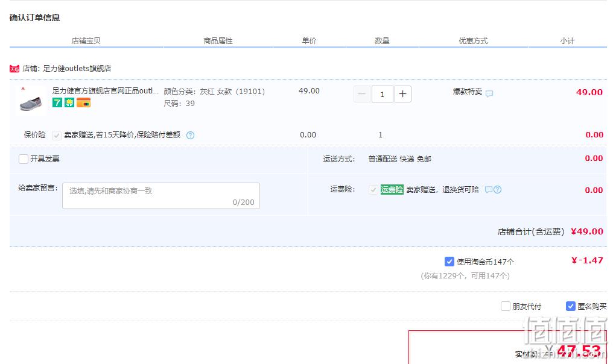Click the 小计 column header

(x=567, y=40)
